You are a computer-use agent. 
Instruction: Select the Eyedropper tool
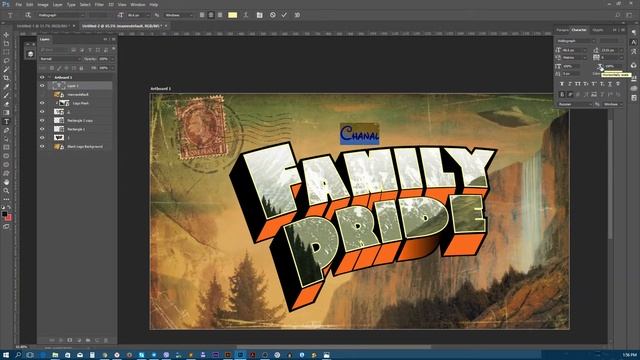click(6, 87)
